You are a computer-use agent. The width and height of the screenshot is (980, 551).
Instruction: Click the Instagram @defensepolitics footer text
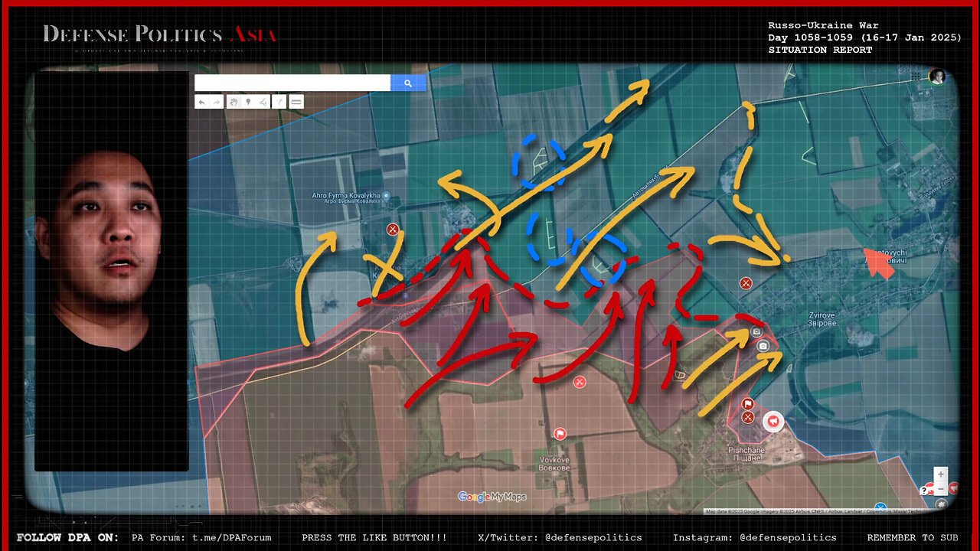coord(754,537)
